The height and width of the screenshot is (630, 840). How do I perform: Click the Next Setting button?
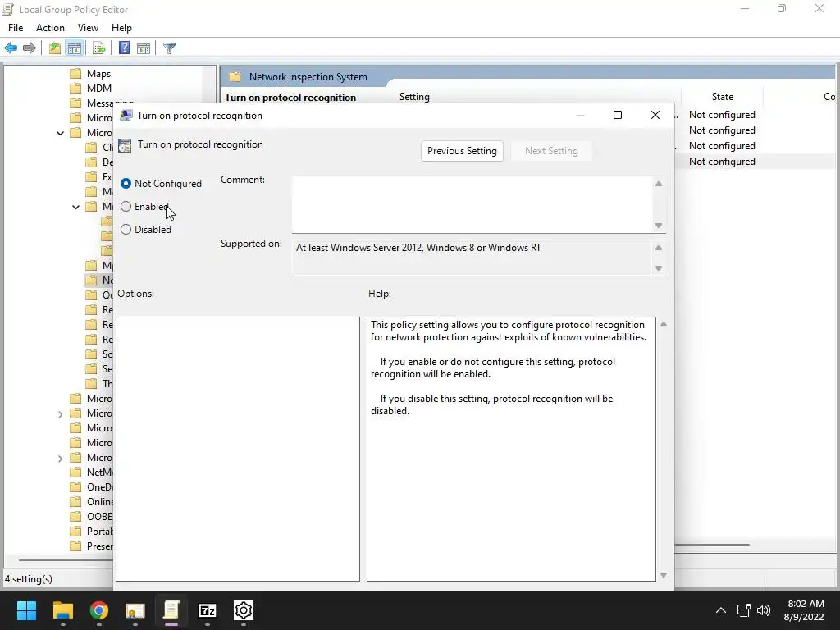coord(551,151)
